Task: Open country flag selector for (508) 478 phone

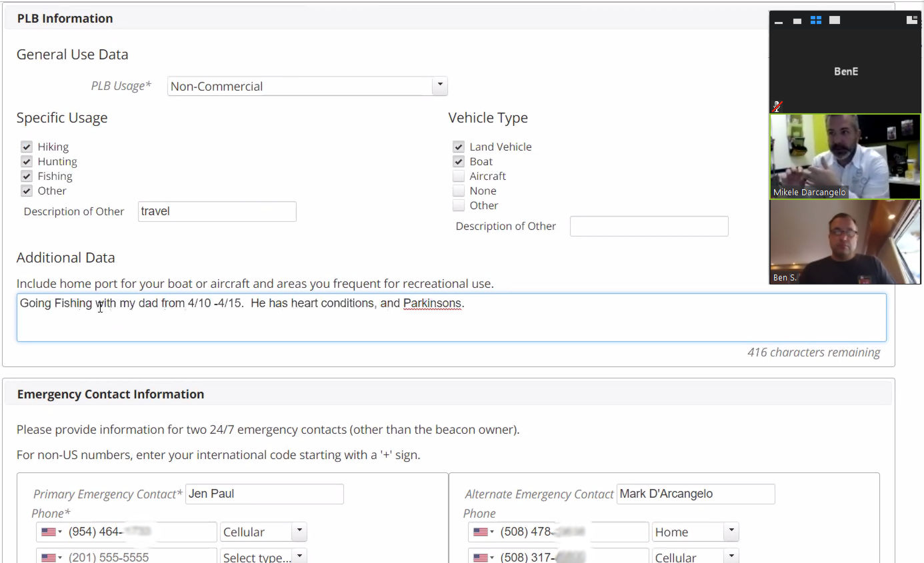Action: pyautogui.click(x=483, y=532)
